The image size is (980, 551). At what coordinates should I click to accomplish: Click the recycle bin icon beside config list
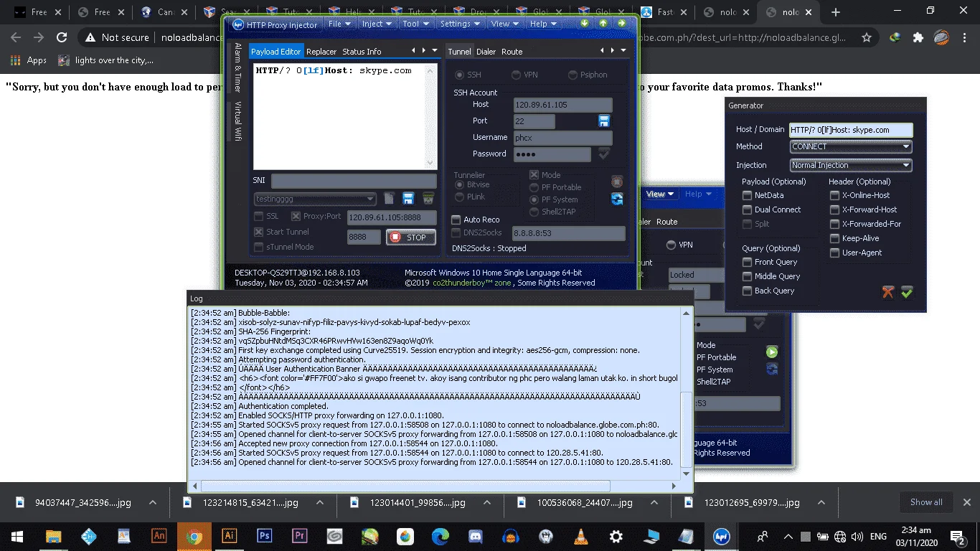pyautogui.click(x=428, y=199)
